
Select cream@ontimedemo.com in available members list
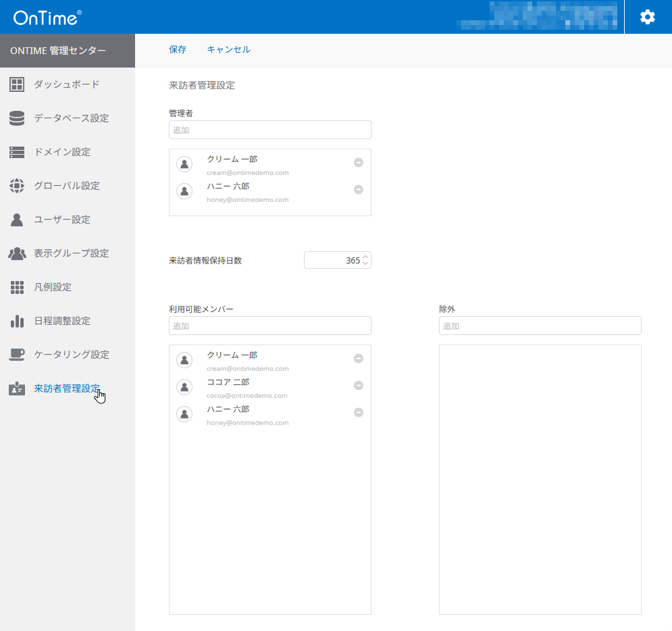point(248,369)
